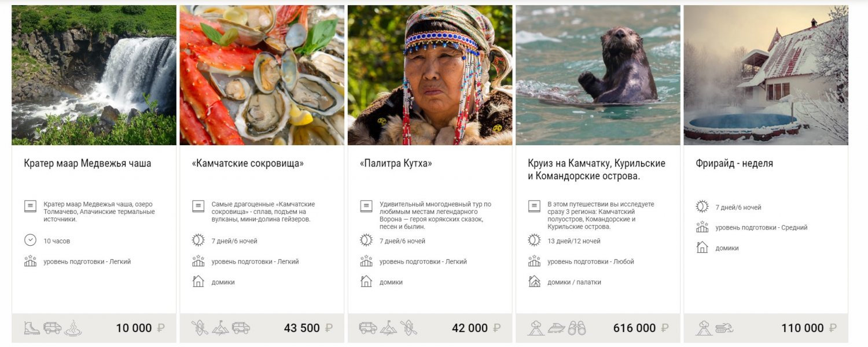The image size is (868, 347).
Task: Click the binoculars icon next to 616 000 ₽
Action: 577,328
